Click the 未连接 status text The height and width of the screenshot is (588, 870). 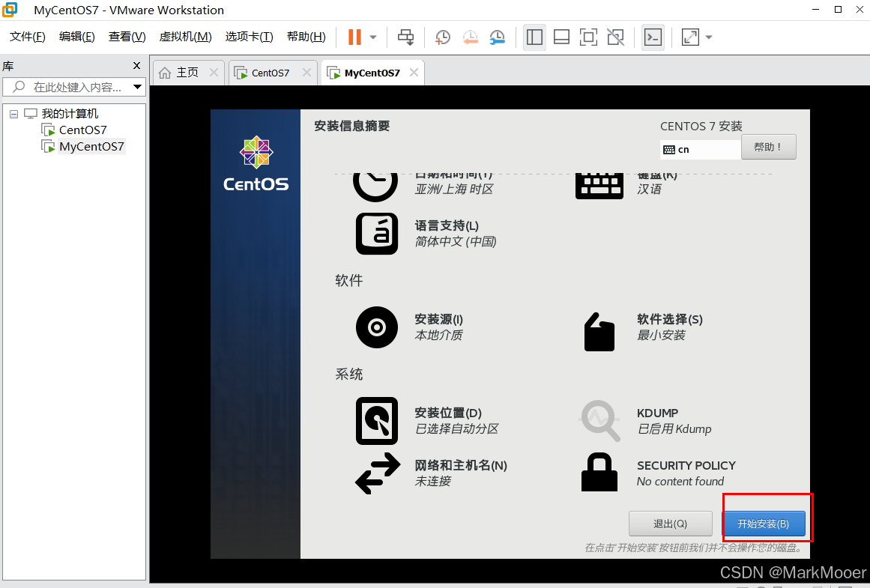(433, 481)
